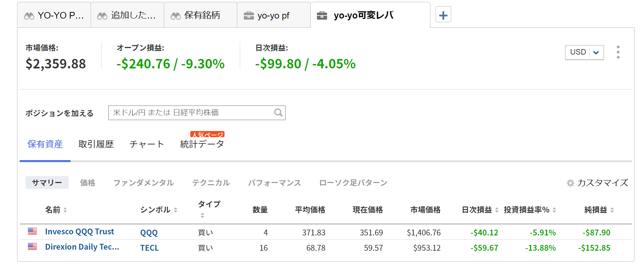The image size is (644, 270).
Task: Open the USD currency dropdown
Action: 584,52
